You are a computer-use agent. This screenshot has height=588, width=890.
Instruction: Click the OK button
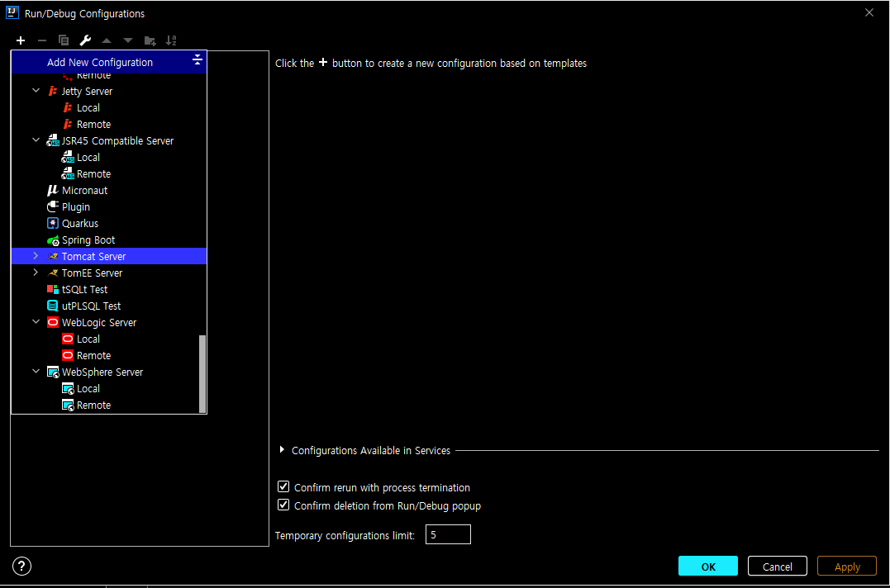(x=708, y=566)
